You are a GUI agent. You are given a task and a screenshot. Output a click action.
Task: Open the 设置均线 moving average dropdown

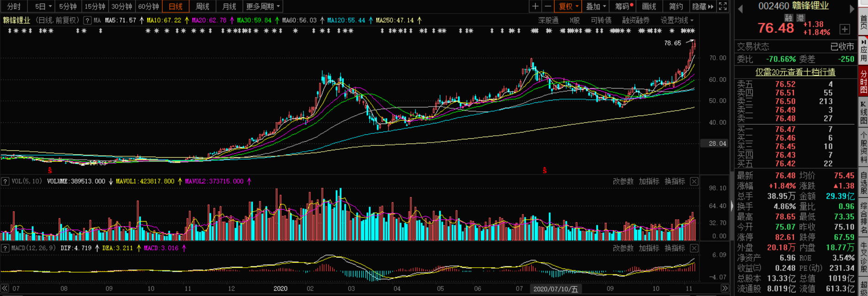click(x=677, y=21)
